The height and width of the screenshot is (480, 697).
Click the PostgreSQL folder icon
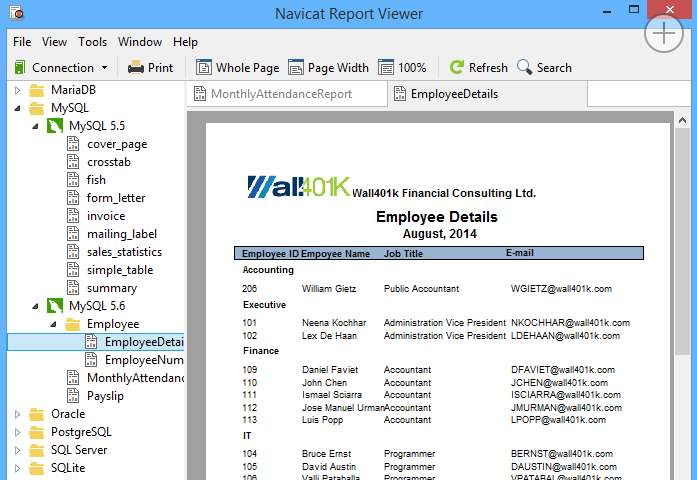click(36, 432)
